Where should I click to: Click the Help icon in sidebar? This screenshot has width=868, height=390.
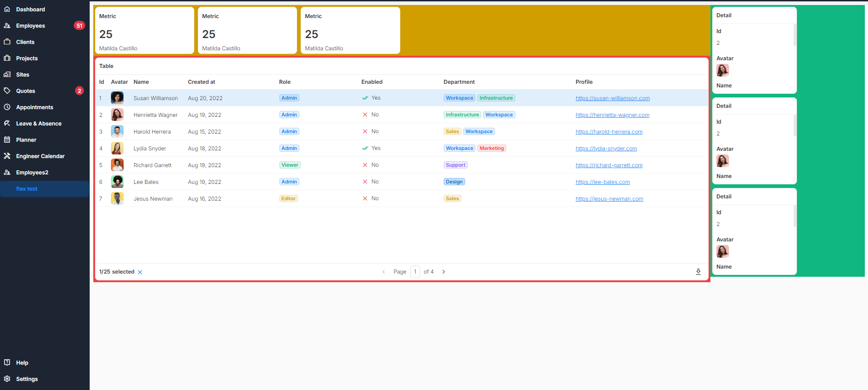click(7, 362)
